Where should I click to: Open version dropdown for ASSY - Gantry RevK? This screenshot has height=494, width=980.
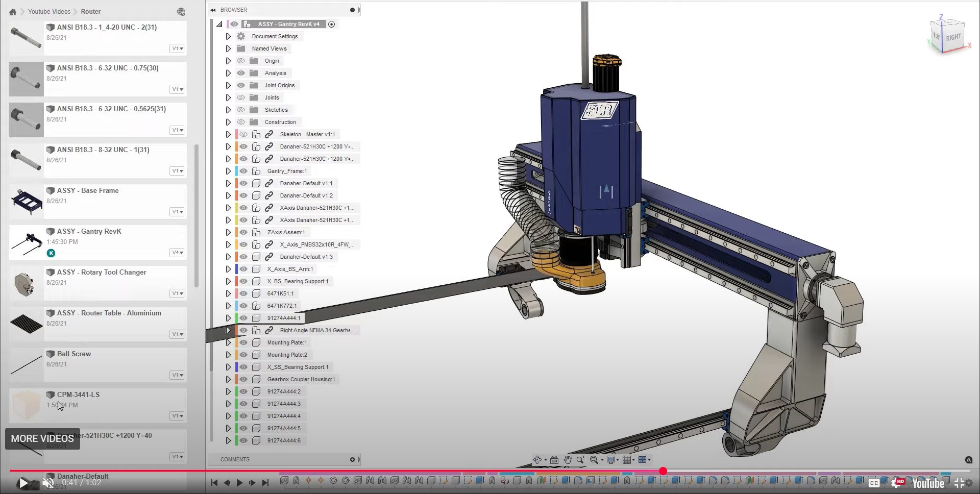[177, 253]
